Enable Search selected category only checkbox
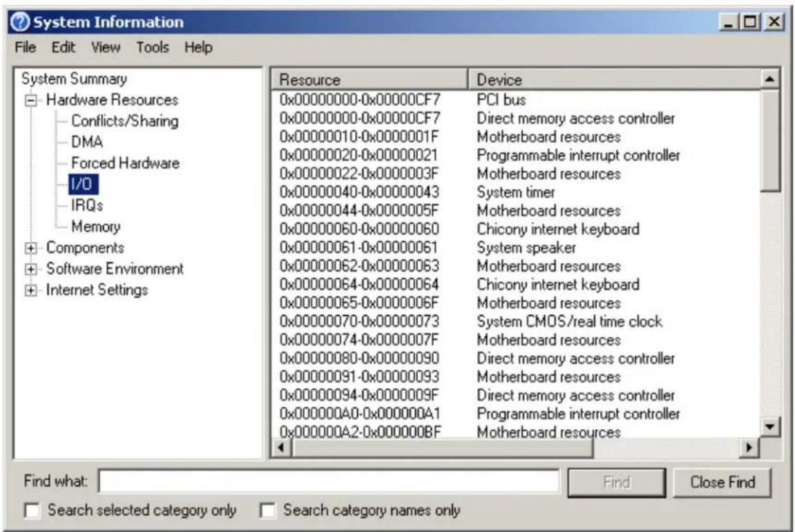This screenshot has width=795, height=532. 32,510
